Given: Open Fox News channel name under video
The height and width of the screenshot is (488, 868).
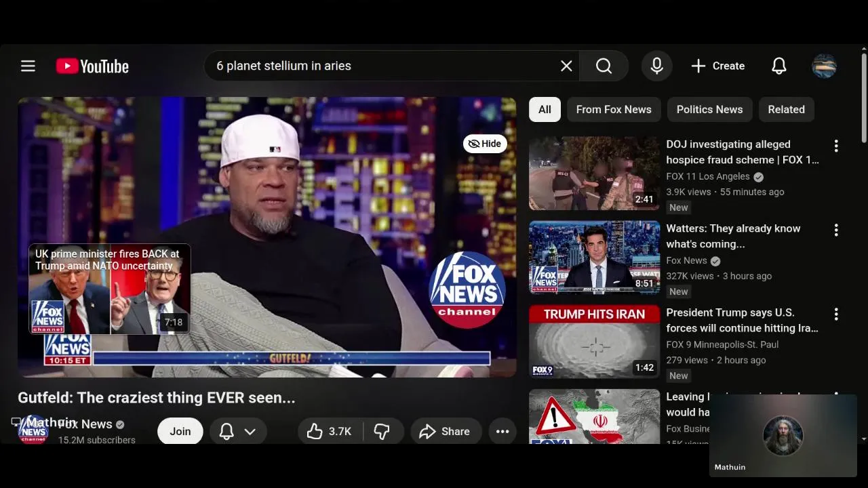Looking at the screenshot, I should pyautogui.click(x=85, y=424).
